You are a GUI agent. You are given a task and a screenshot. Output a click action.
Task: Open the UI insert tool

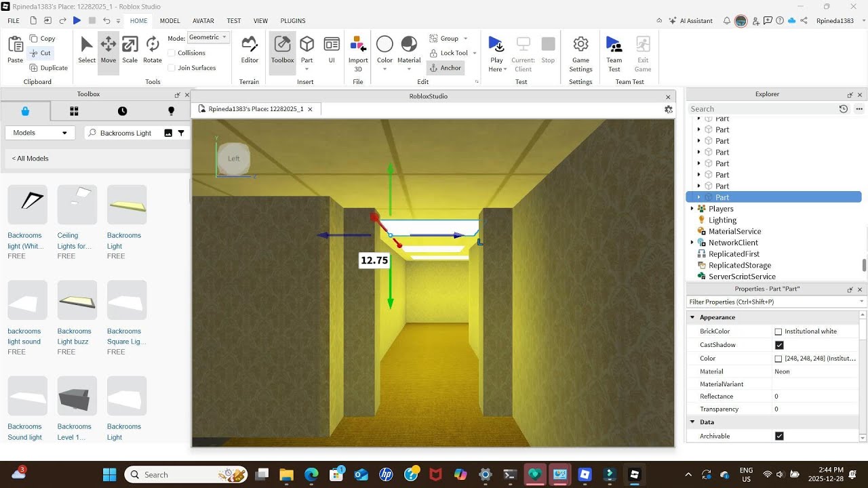[x=332, y=49]
